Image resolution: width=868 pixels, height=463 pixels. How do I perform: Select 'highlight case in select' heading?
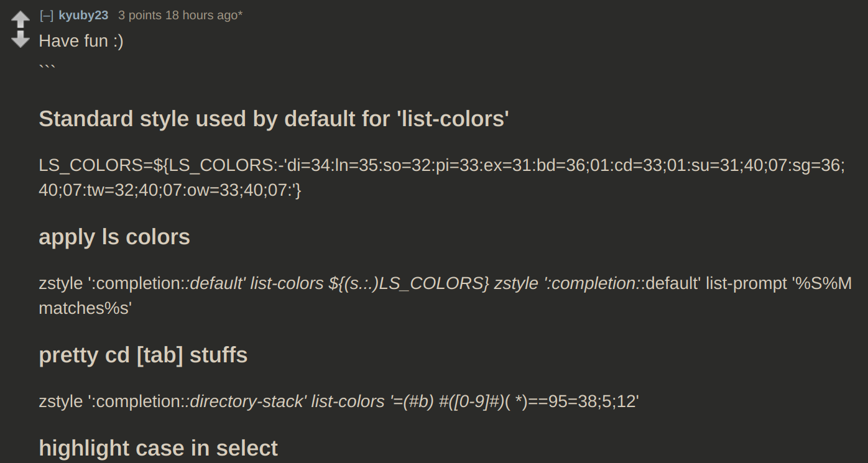click(159, 447)
